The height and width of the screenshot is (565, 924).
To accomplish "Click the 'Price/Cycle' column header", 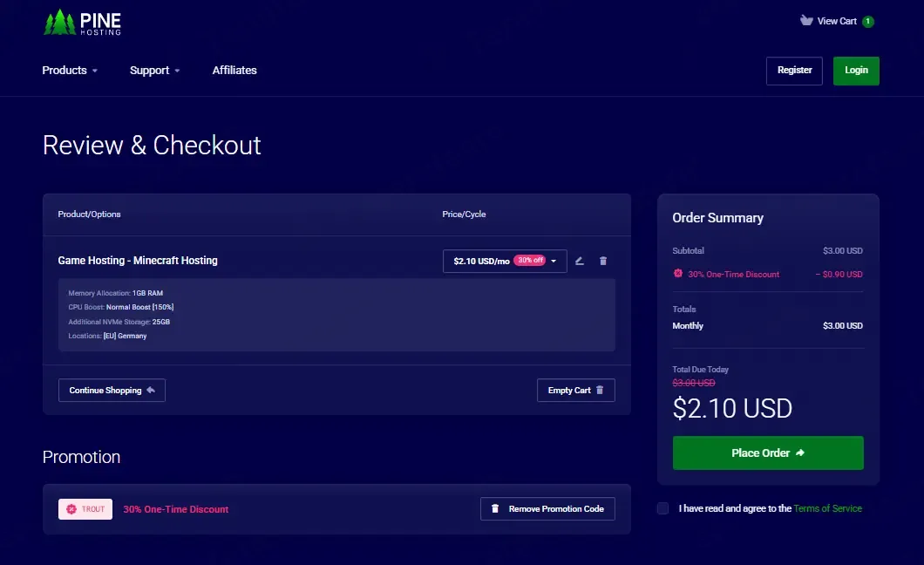I will click(x=465, y=214).
